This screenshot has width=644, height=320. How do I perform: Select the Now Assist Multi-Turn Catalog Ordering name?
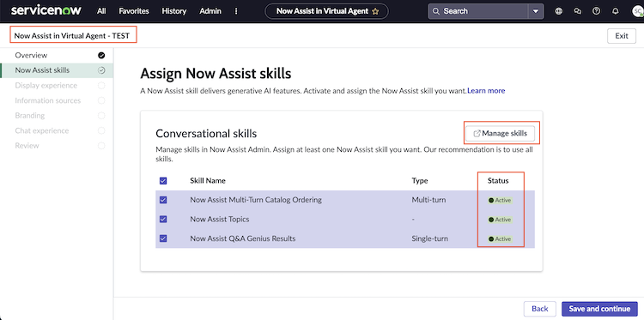pyautogui.click(x=256, y=200)
